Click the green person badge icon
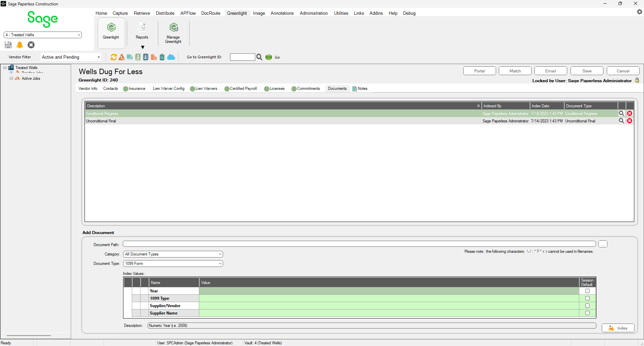Viewport: 644px width, 346px height. pos(138,57)
